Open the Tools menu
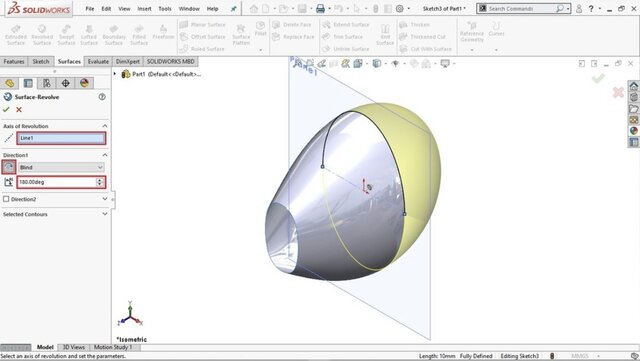The height and width of the screenshot is (361, 640). pyautogui.click(x=165, y=9)
